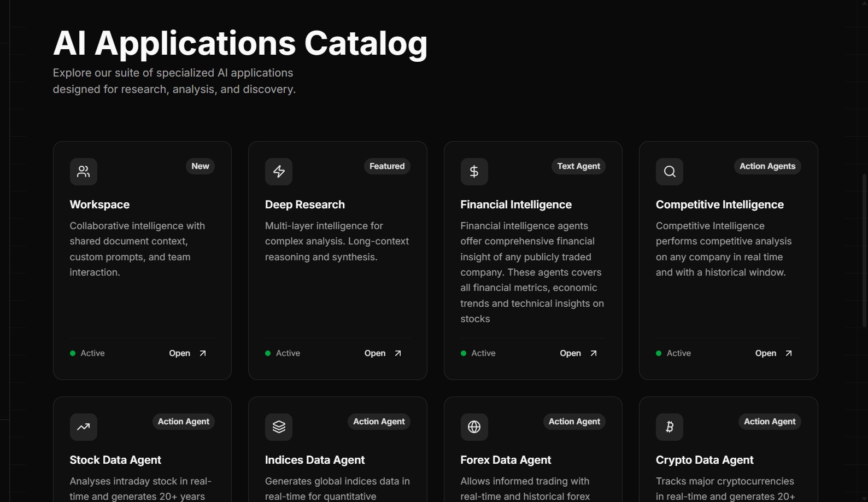This screenshot has width=868, height=502.
Task: Click the Active status label on Competitive Intelligence
Action: tap(679, 353)
